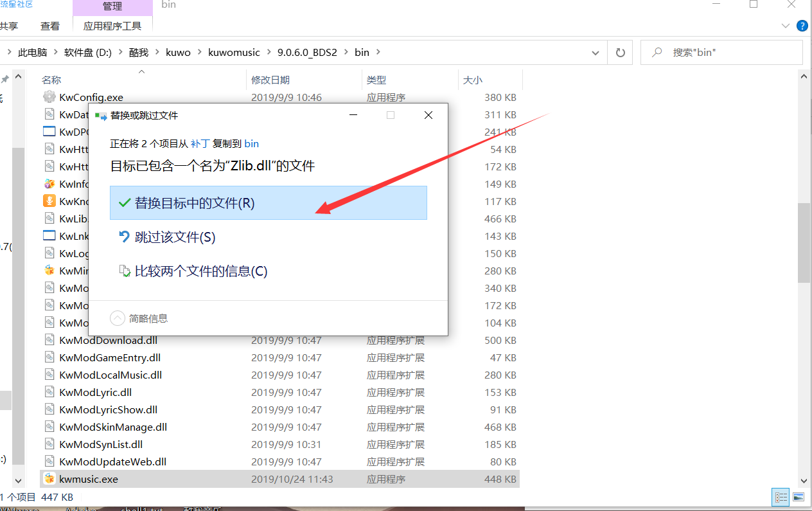Click the KwModGameEntry.dll file icon

(x=49, y=357)
